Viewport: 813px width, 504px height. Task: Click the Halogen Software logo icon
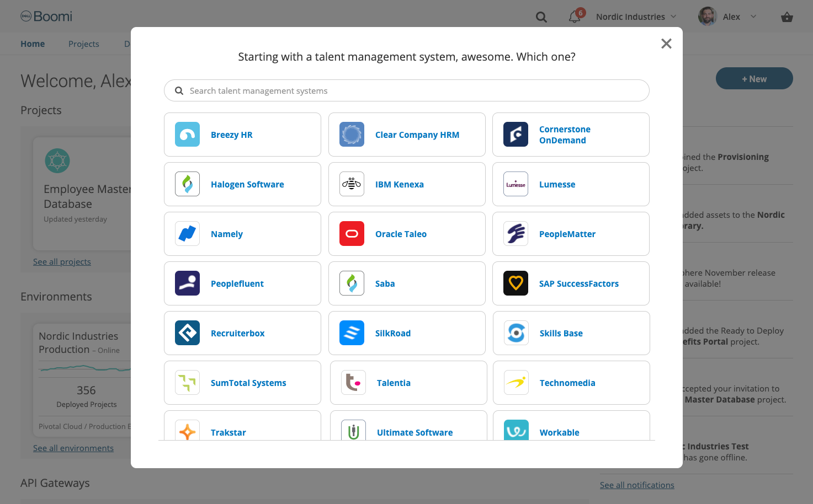187,184
